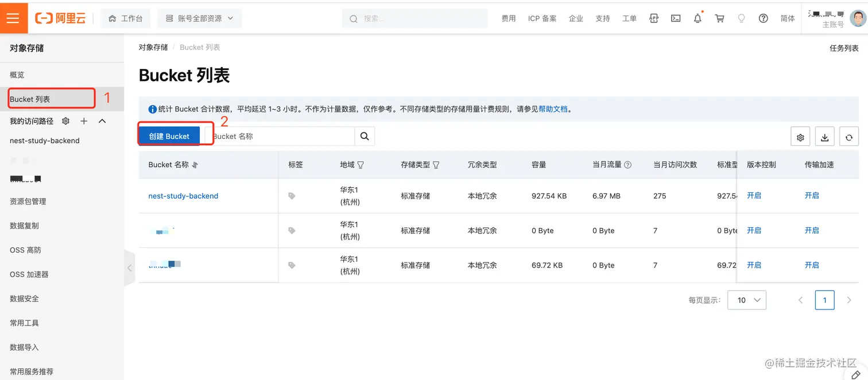Click the 创建 Bucket button
The image size is (868, 380).
tap(169, 136)
